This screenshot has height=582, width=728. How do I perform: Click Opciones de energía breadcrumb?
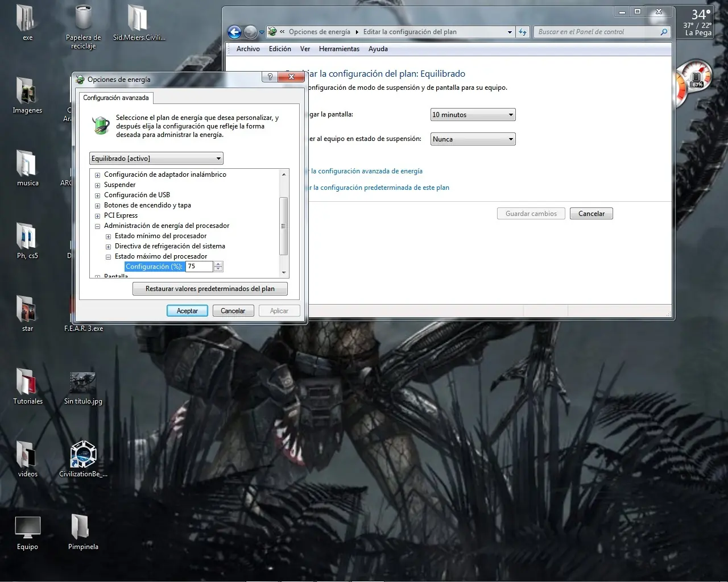320,32
